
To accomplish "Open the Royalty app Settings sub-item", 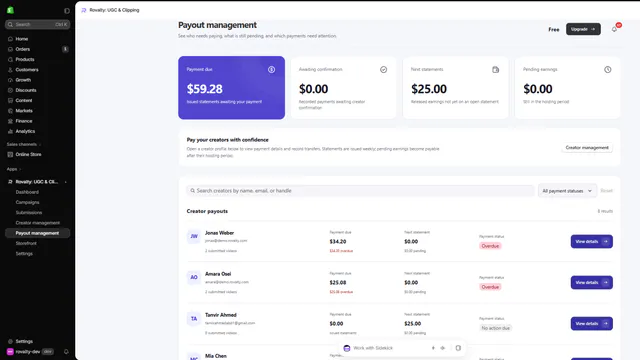I will [24, 253].
